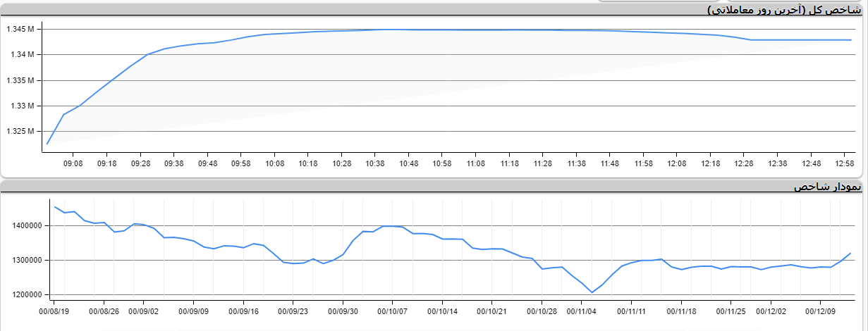This screenshot has width=868, height=331.
Task: Click the starting point of the intraday line
Action: (47, 144)
